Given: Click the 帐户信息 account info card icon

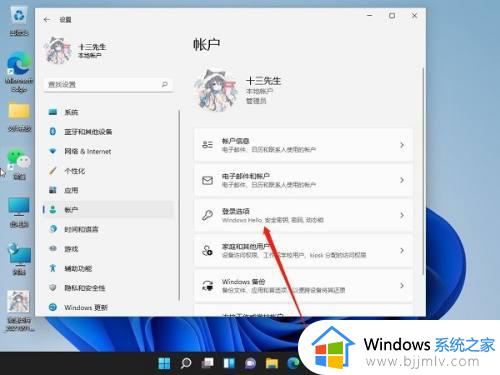Looking at the screenshot, I should coord(207,145).
